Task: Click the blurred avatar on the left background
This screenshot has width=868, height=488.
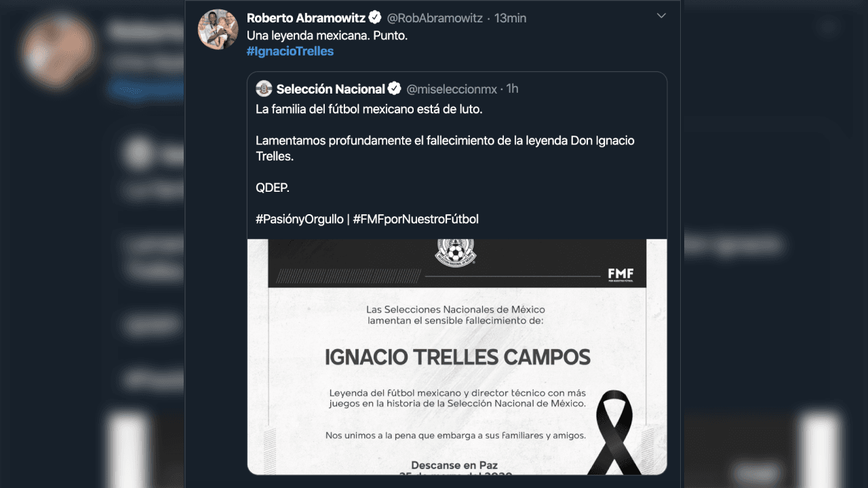Action: [58, 51]
